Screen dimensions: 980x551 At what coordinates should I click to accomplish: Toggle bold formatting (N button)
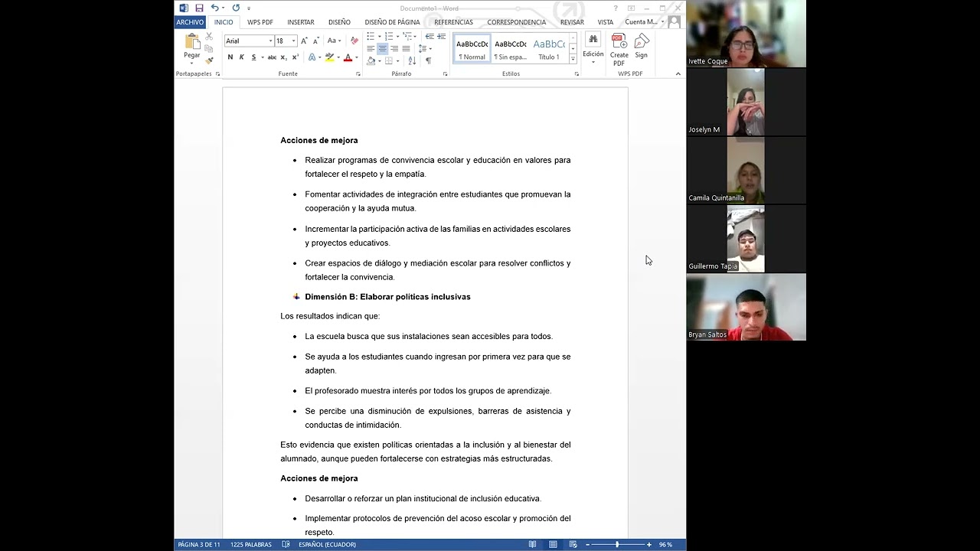point(230,57)
